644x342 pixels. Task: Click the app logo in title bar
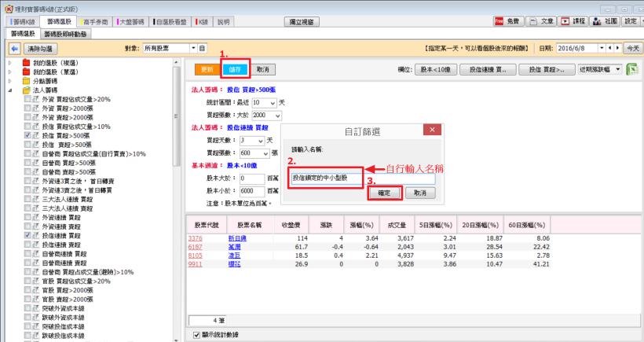[x=8, y=9]
